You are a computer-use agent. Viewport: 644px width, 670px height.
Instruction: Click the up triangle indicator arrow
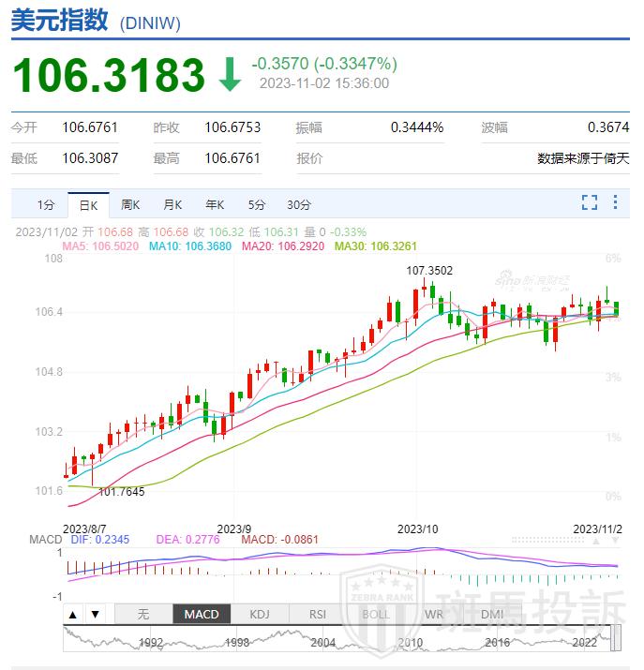[x=73, y=615]
